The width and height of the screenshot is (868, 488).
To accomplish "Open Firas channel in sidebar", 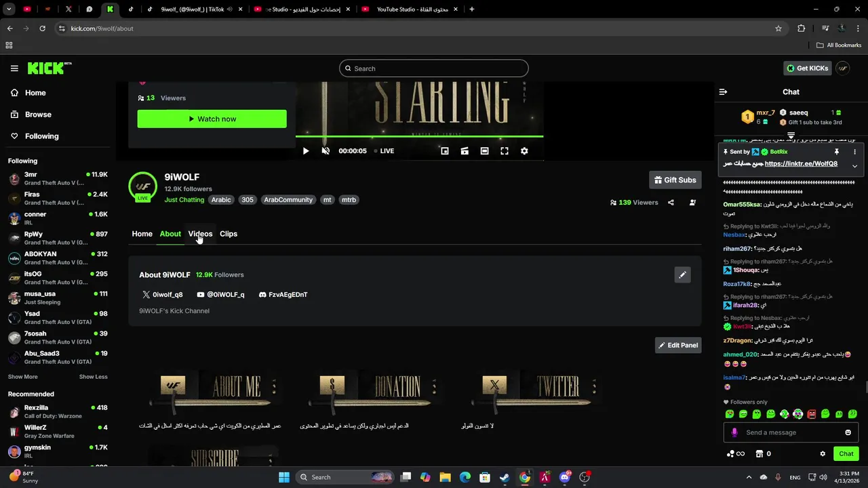I will 58,199.
